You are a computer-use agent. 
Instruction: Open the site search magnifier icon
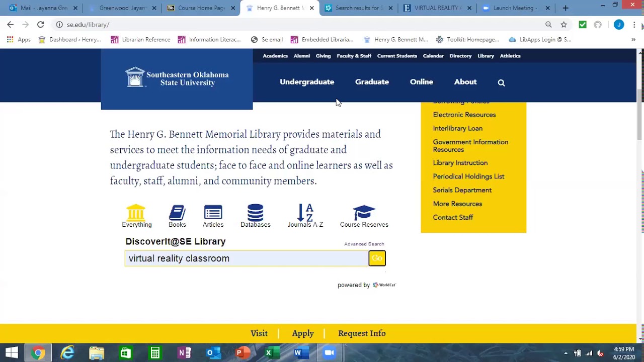pos(501,82)
